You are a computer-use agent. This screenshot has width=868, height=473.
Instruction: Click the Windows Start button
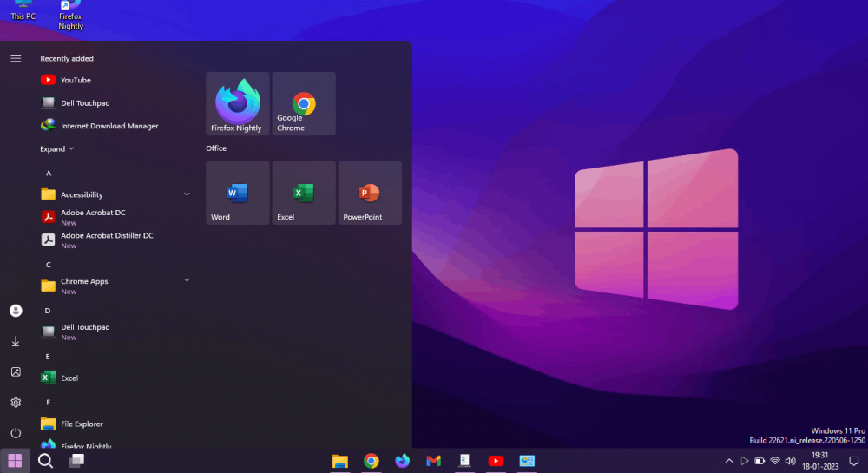[15, 461]
